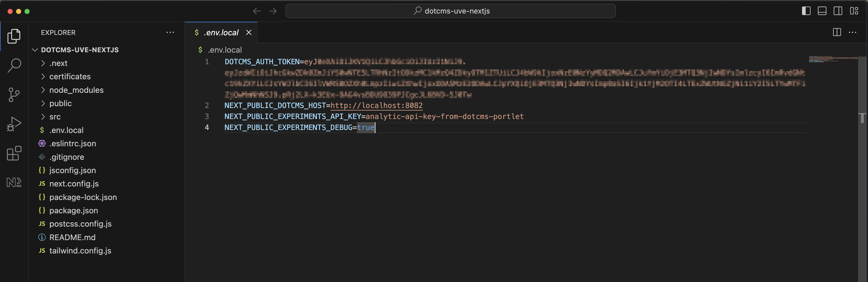Click the editor minimap preview

[x=833, y=59]
